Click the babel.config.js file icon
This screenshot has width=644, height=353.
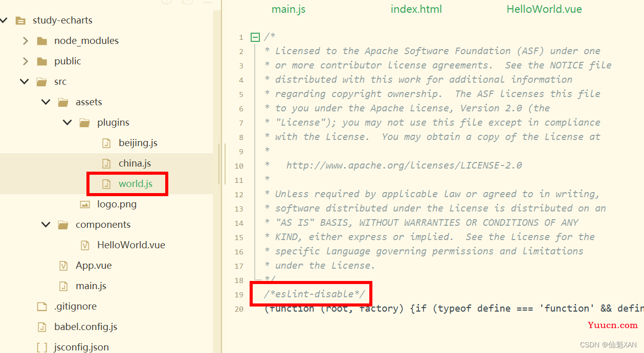tap(42, 327)
